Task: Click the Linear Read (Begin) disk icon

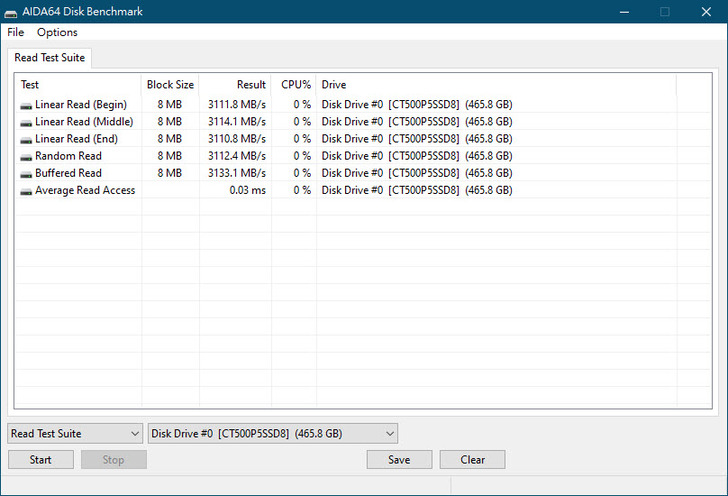Action: tap(26, 105)
